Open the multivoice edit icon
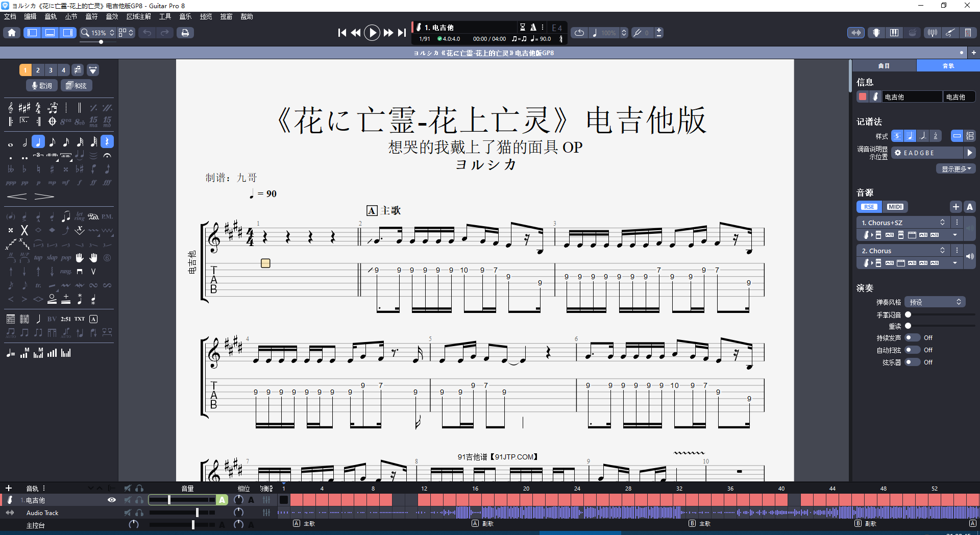The image size is (980, 535). point(78,70)
